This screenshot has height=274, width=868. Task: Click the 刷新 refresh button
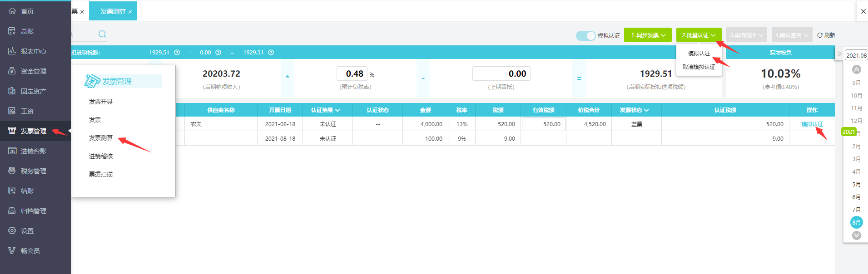tap(826, 35)
